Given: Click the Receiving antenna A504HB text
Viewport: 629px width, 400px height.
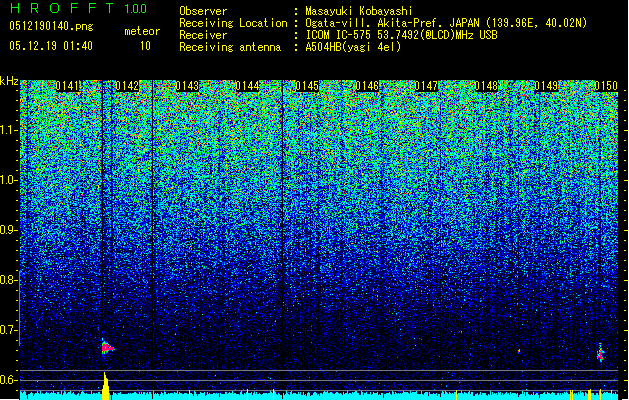Looking at the screenshot, I should coord(353,47).
